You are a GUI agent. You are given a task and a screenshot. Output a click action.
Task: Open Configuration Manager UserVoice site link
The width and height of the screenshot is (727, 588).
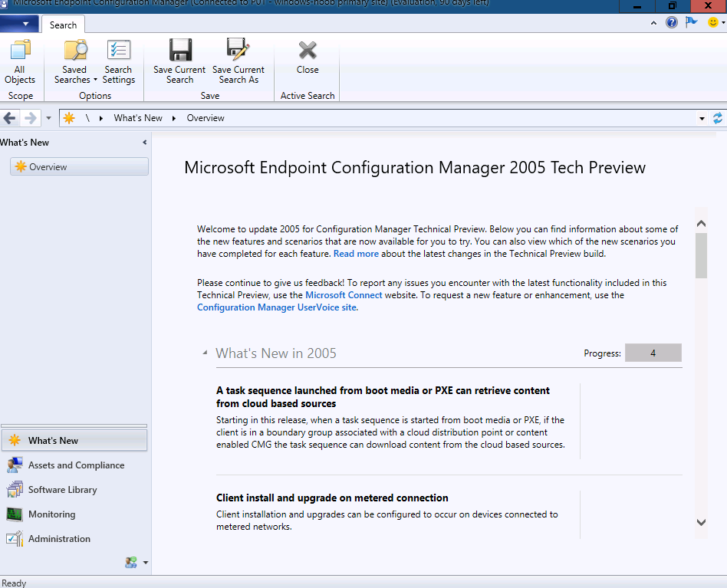pyautogui.click(x=277, y=307)
